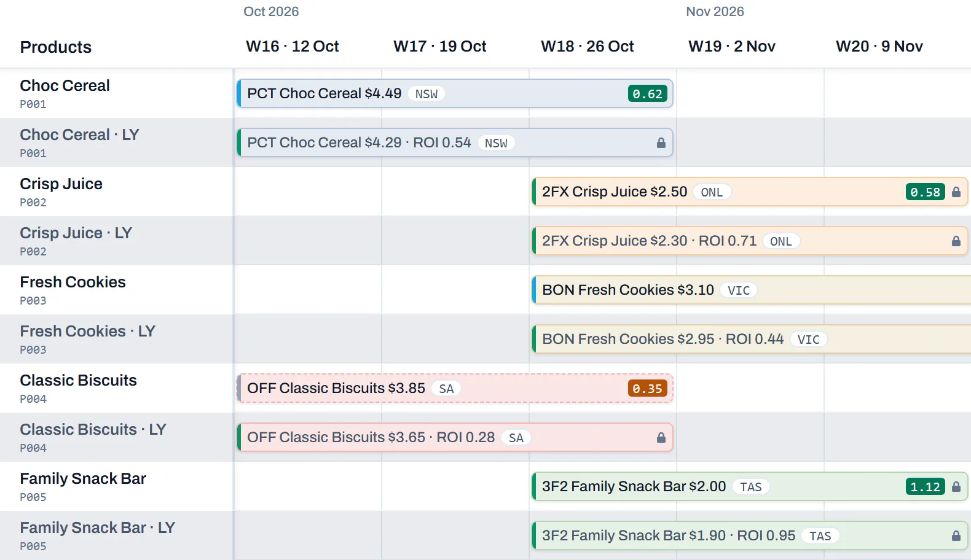This screenshot has height=560, width=971.
Task: Click ONL tag on 2FX Crisp Juice $2.30
Action: point(781,241)
